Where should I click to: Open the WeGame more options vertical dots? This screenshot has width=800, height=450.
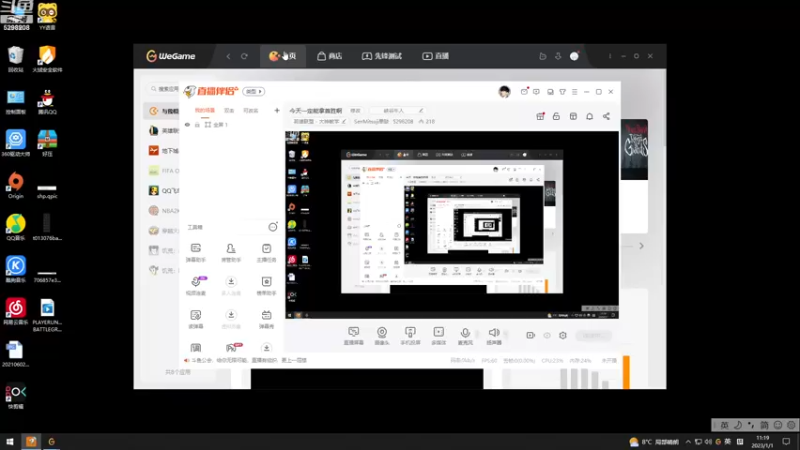610,56
